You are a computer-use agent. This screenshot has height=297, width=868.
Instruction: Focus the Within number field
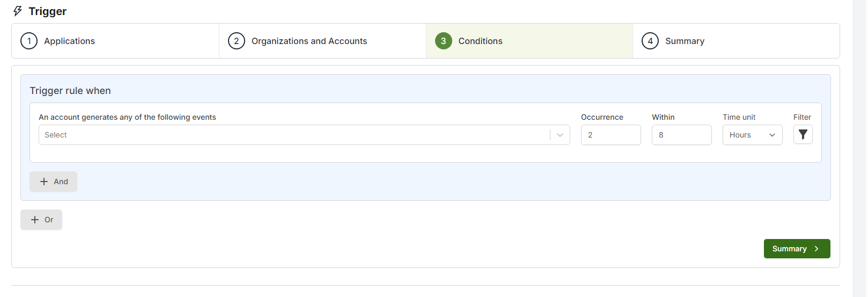682,135
